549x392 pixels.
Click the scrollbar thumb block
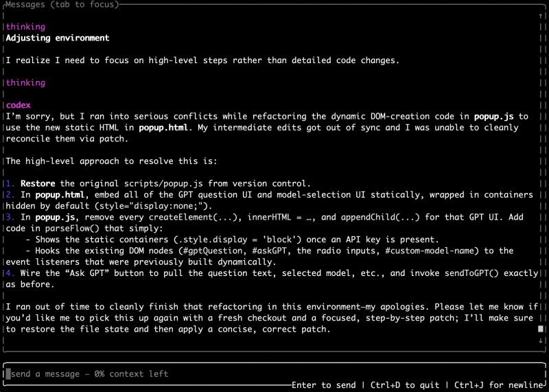541,329
